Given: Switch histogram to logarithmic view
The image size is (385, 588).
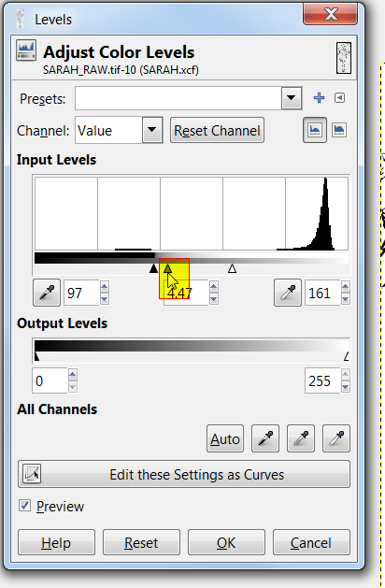Looking at the screenshot, I should tap(339, 130).
